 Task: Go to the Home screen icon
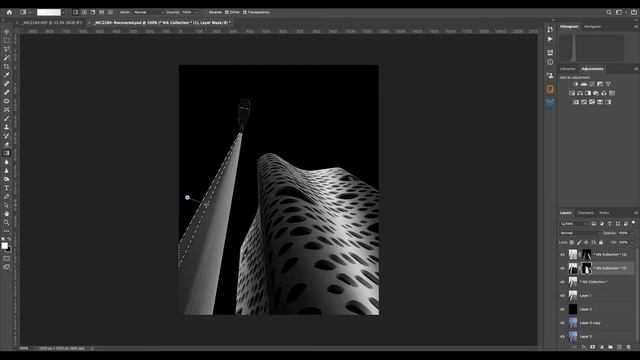[x=9, y=12]
